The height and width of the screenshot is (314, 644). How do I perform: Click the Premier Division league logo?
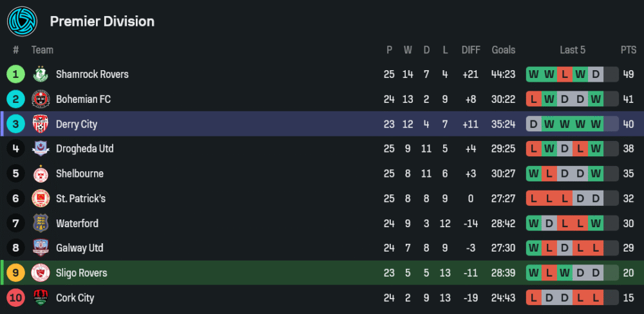(23, 21)
